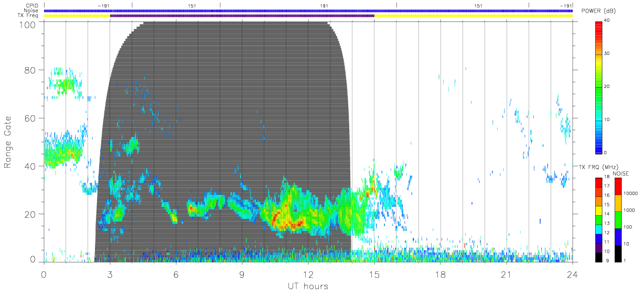Click the UT hours tick label 15
This screenshot has height=297, width=644.
tap(374, 274)
